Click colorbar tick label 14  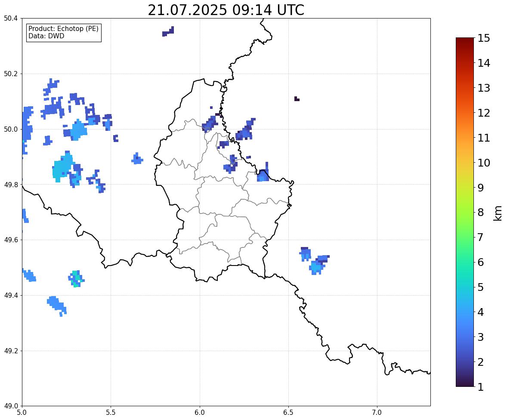click(x=484, y=63)
